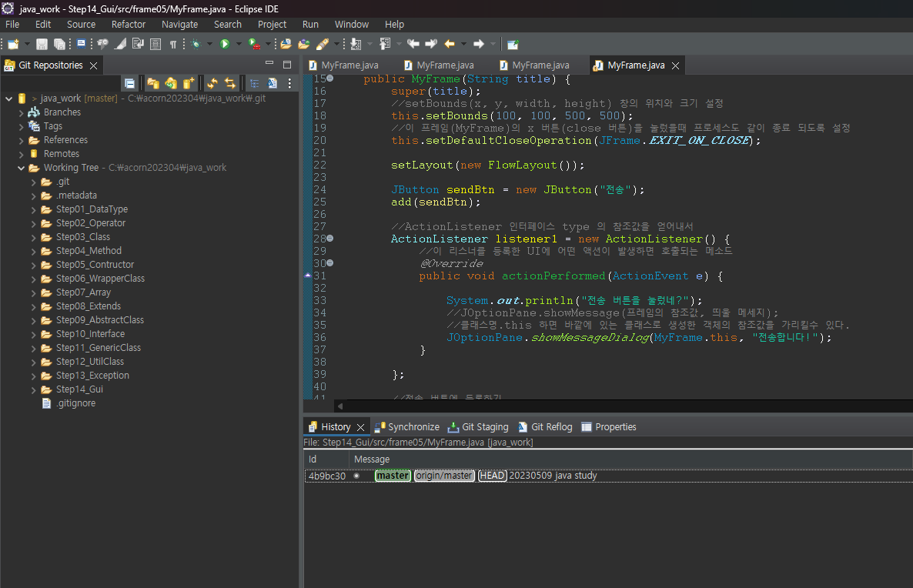Click the Run button in the toolbar

(x=225, y=45)
